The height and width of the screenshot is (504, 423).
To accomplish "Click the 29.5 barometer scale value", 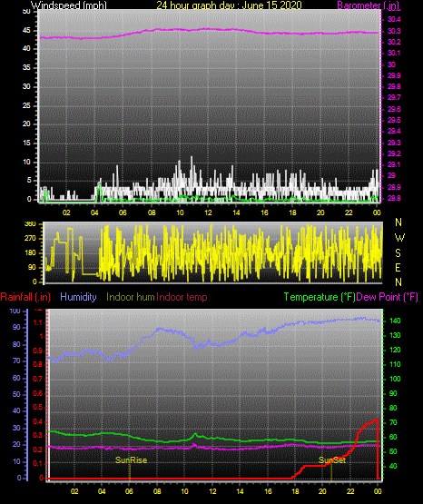I will (394, 120).
